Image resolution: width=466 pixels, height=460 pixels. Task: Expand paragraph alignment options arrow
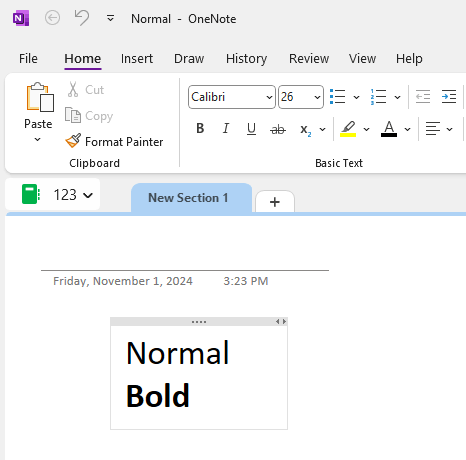449,129
